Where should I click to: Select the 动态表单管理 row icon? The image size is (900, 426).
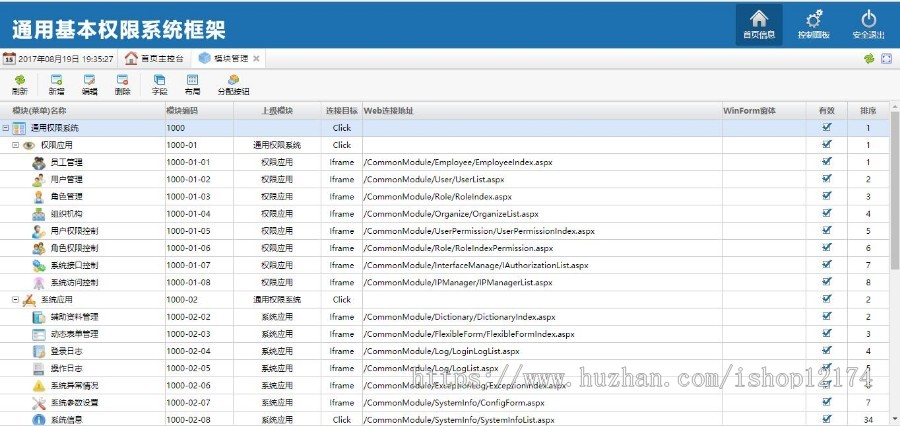[x=38, y=334]
